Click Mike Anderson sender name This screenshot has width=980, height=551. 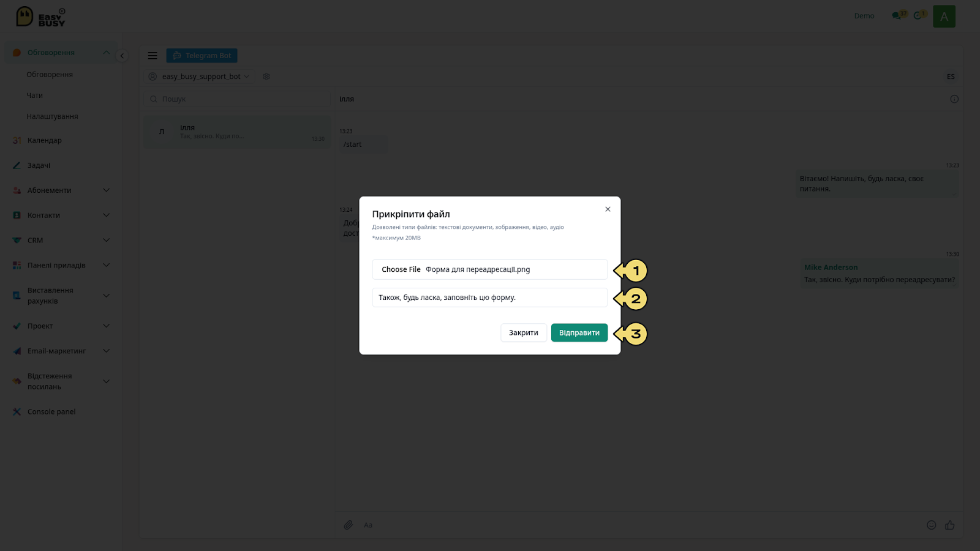[x=831, y=268]
